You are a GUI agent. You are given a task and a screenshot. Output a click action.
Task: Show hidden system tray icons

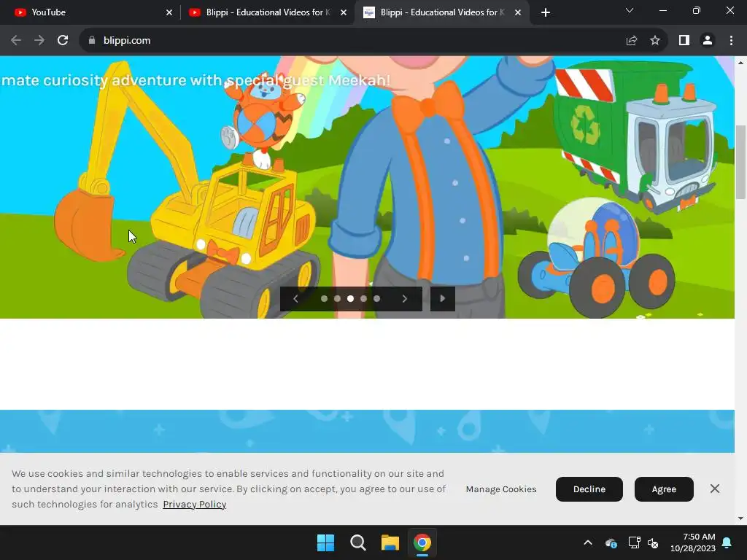tap(588, 542)
